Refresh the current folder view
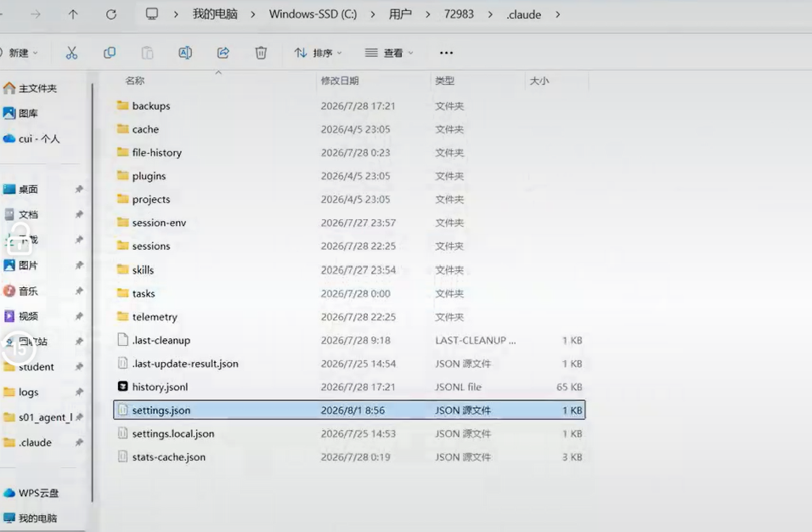This screenshot has width=812, height=532. click(111, 14)
